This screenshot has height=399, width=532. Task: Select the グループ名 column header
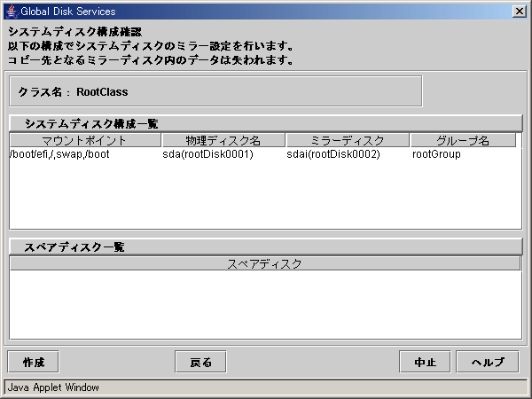click(x=463, y=140)
